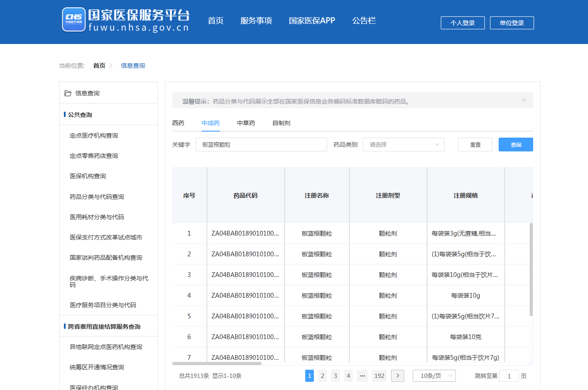Click the horizontal table scrollbar

click(x=217, y=364)
